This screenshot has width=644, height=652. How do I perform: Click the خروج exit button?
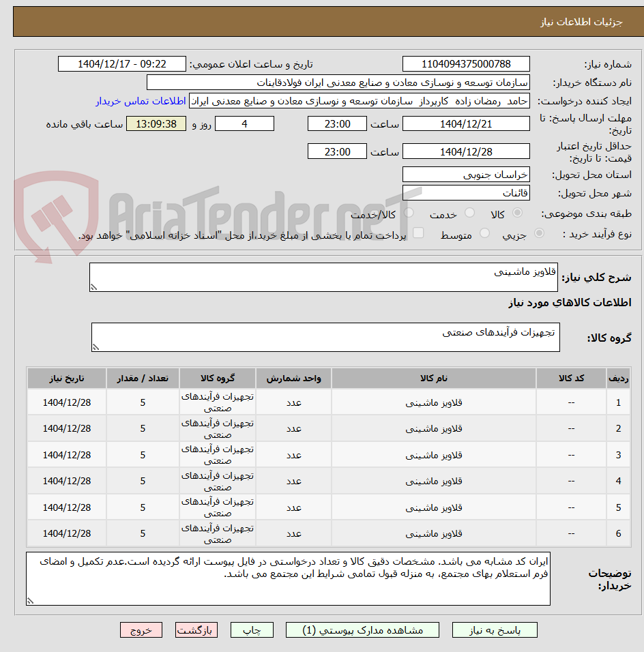point(141,630)
